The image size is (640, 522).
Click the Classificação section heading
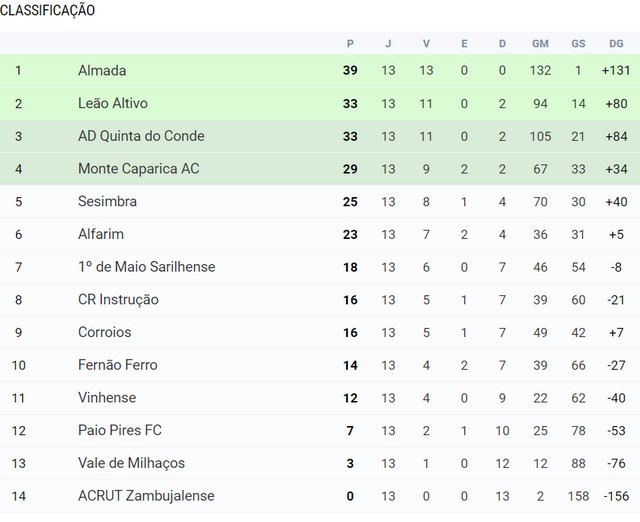tap(47, 10)
